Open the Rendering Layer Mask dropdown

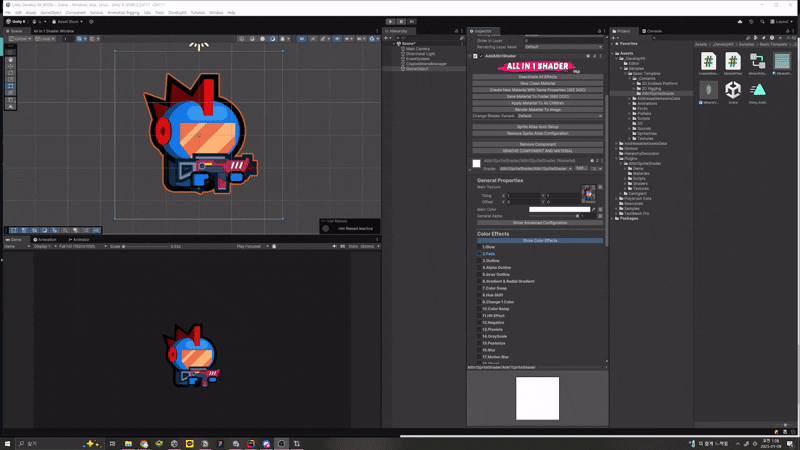point(563,47)
